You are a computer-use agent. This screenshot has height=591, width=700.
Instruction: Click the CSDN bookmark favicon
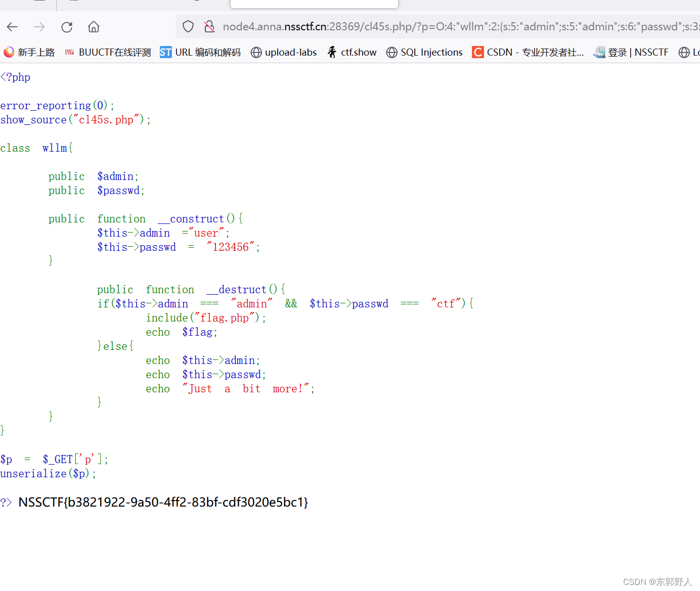pos(477,52)
